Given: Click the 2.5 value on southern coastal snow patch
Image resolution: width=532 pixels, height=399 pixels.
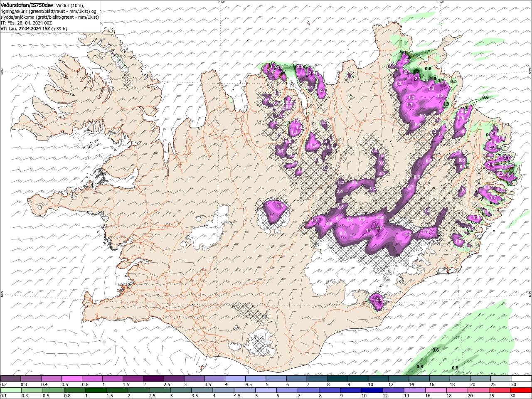Looking at the screenshot, I should 378,299.
